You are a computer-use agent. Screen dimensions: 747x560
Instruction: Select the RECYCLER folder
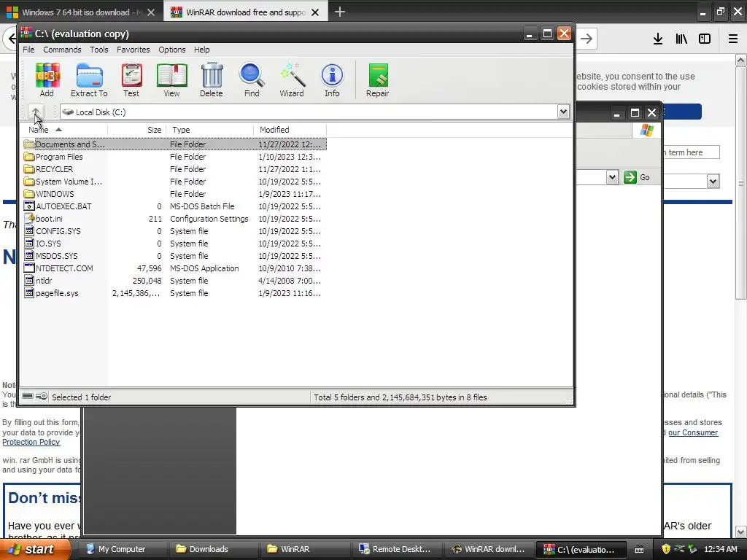174,169
